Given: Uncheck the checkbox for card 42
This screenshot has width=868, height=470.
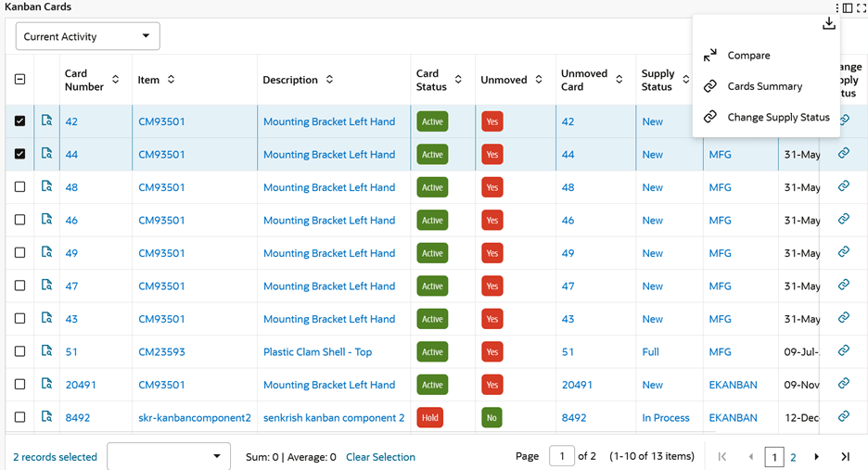Looking at the screenshot, I should pyautogui.click(x=19, y=121).
